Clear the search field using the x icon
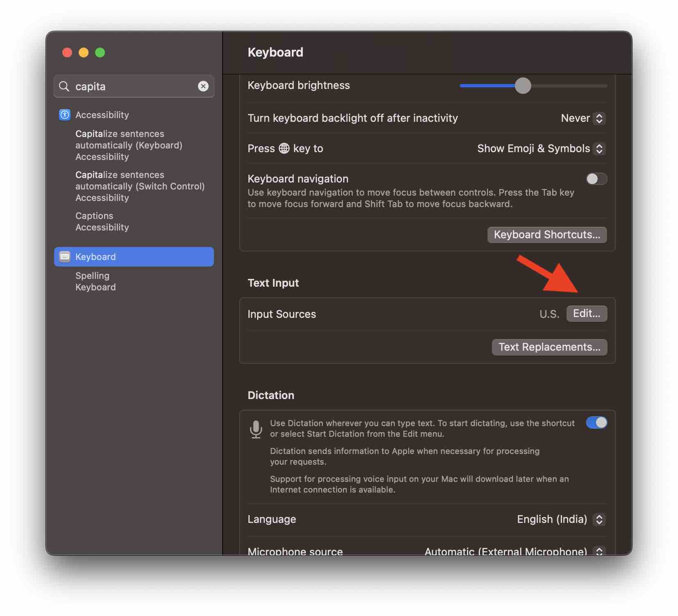 (203, 86)
